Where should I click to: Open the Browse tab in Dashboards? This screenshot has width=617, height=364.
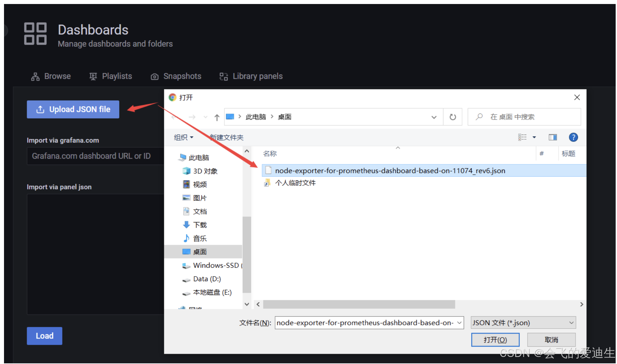[51, 76]
